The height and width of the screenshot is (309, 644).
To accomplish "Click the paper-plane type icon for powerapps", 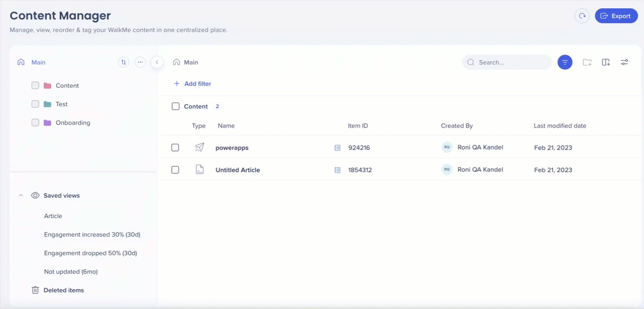I will [199, 148].
